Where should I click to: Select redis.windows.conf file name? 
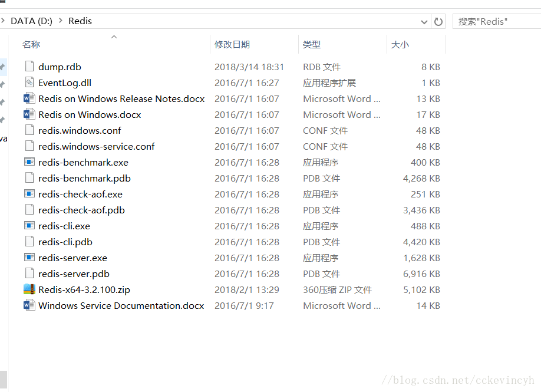(x=80, y=130)
